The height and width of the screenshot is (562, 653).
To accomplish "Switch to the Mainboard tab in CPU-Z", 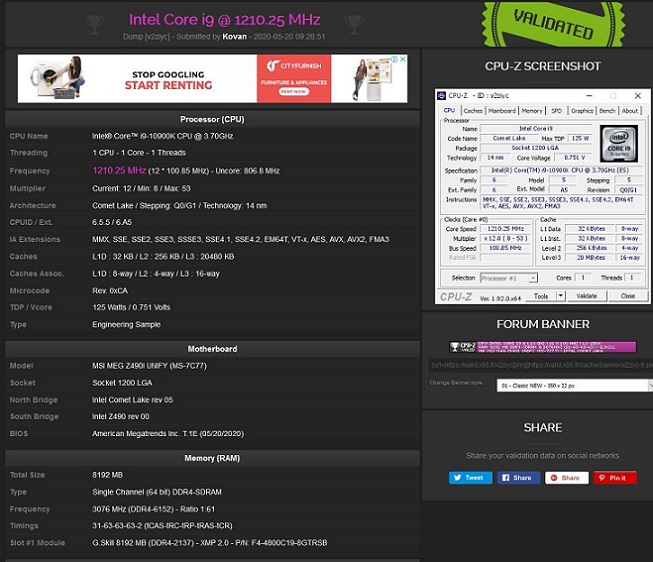I will [502, 111].
